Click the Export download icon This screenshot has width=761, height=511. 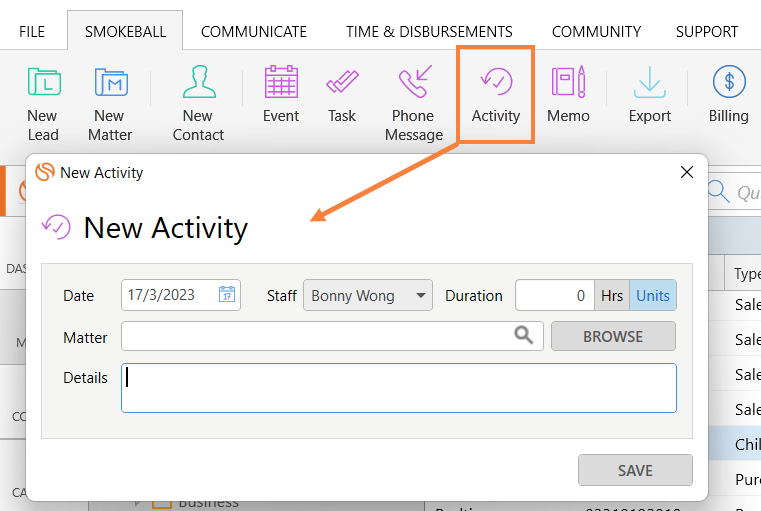point(650,82)
